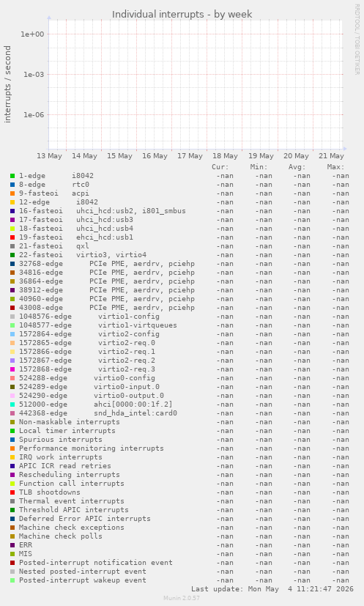Click the 1e-03 y-axis tick label

[34, 74]
